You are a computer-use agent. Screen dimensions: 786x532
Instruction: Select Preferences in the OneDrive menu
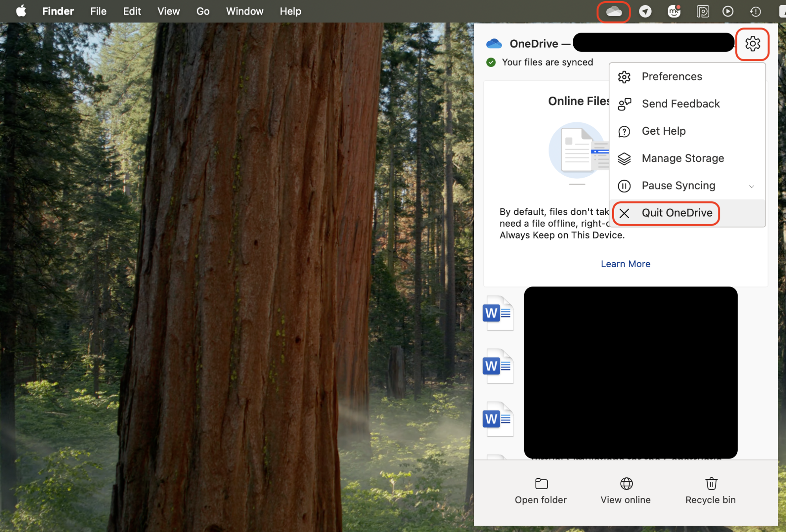click(x=672, y=76)
